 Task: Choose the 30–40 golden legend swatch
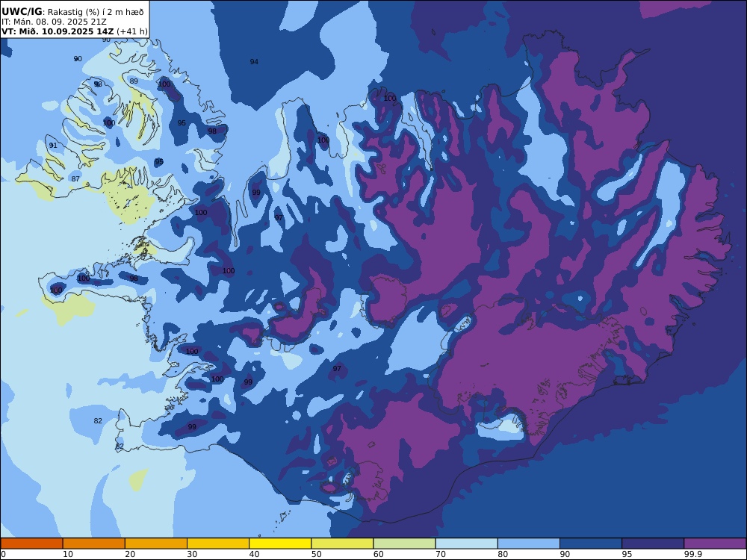click(218, 544)
